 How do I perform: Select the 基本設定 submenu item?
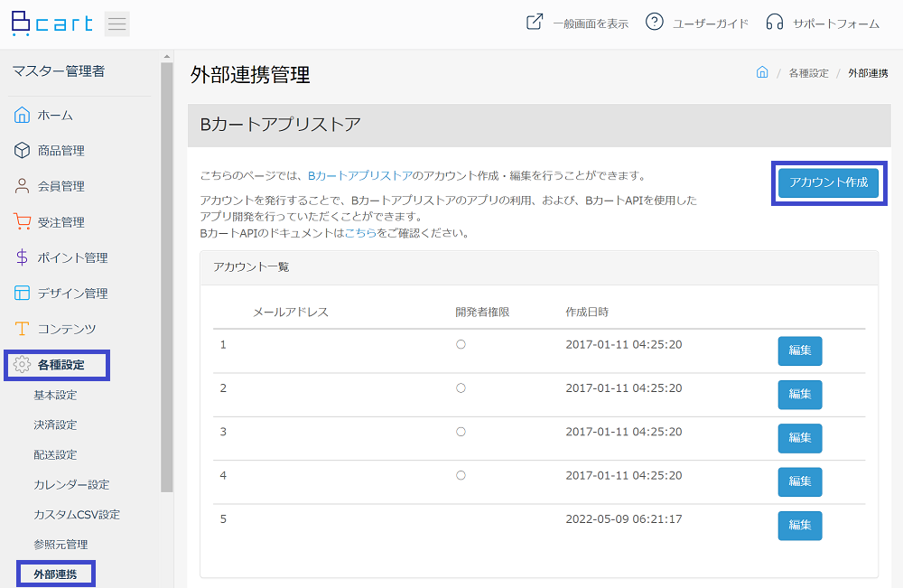point(55,395)
